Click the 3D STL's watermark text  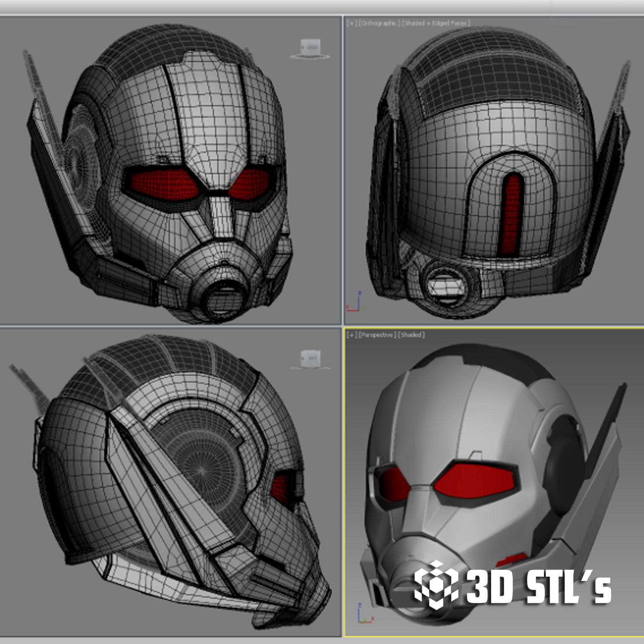pyautogui.click(x=538, y=587)
